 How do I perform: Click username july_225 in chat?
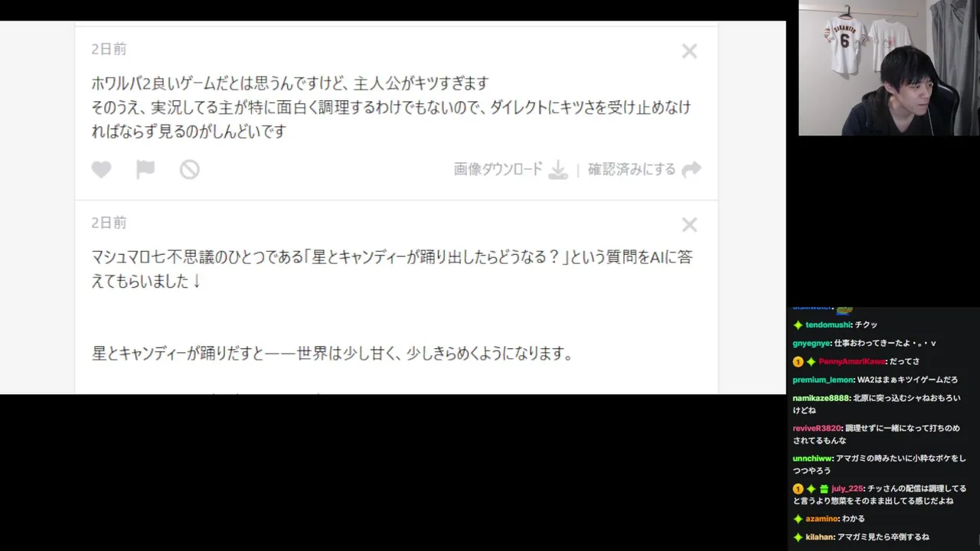(848, 488)
